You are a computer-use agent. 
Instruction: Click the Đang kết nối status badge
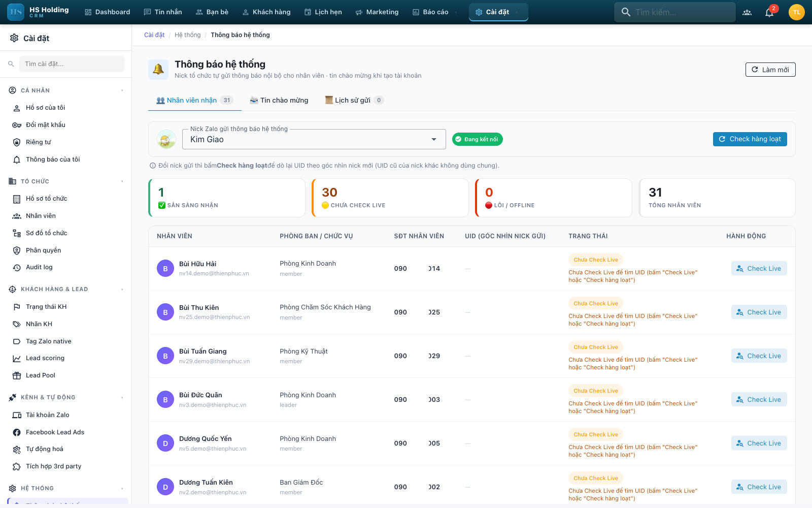point(478,139)
